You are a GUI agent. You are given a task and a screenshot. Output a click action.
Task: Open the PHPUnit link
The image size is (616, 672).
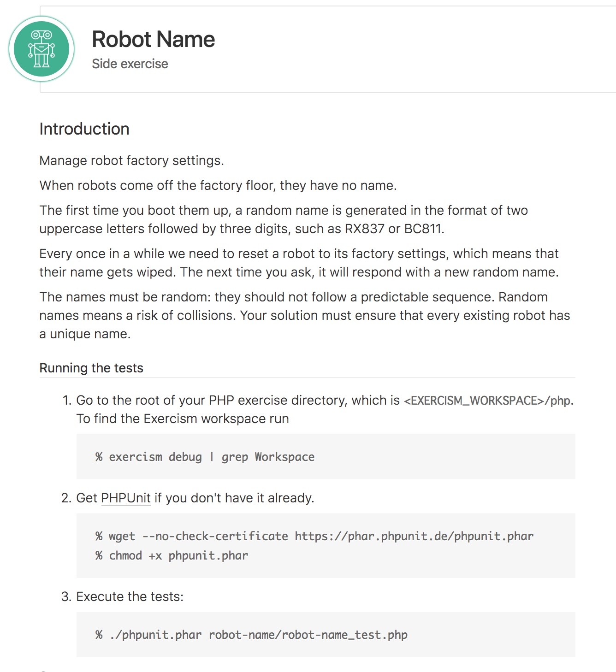126,498
